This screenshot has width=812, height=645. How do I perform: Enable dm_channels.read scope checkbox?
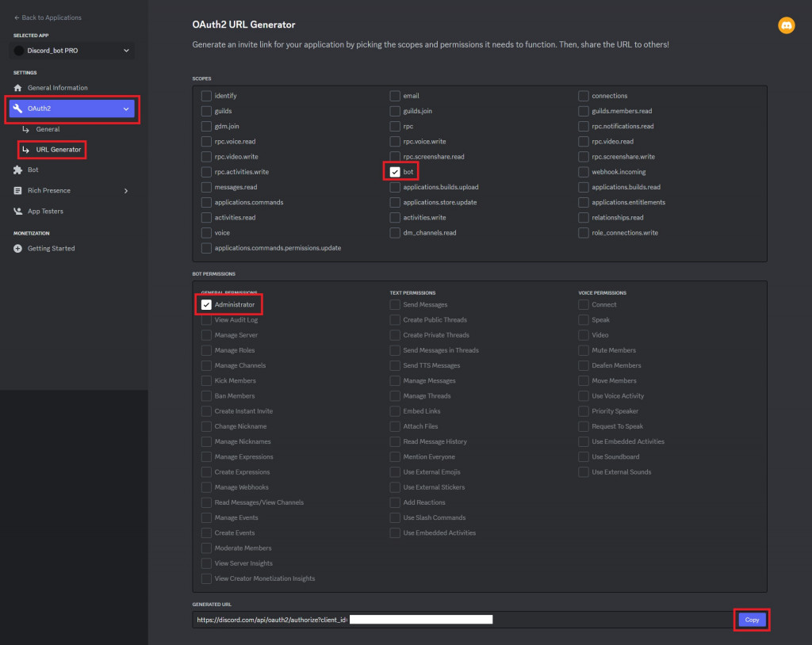tap(395, 233)
